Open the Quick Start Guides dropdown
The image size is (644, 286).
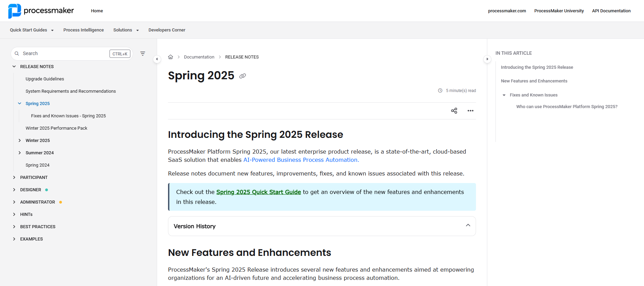(32, 30)
